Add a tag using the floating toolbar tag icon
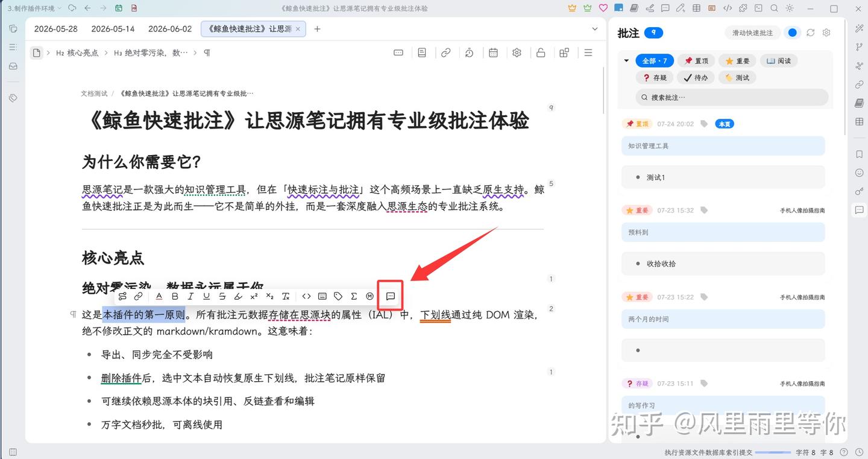 click(338, 296)
